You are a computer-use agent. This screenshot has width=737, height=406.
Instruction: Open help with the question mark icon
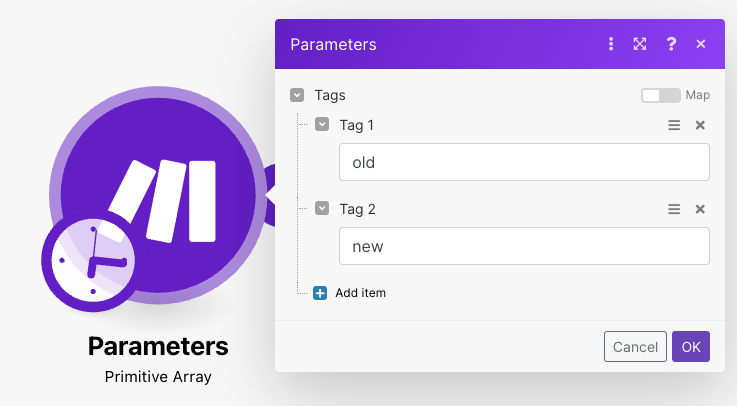(x=671, y=44)
